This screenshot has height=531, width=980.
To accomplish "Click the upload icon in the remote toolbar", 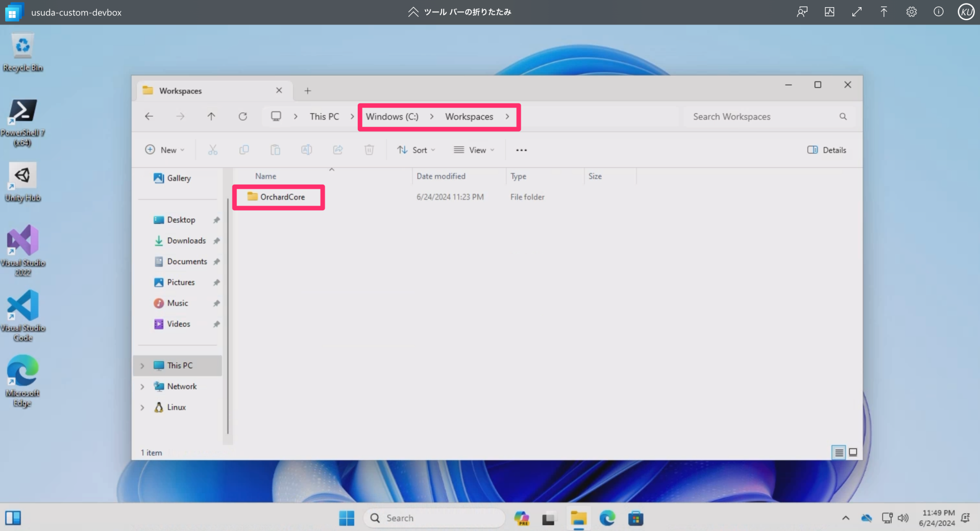I will click(884, 12).
